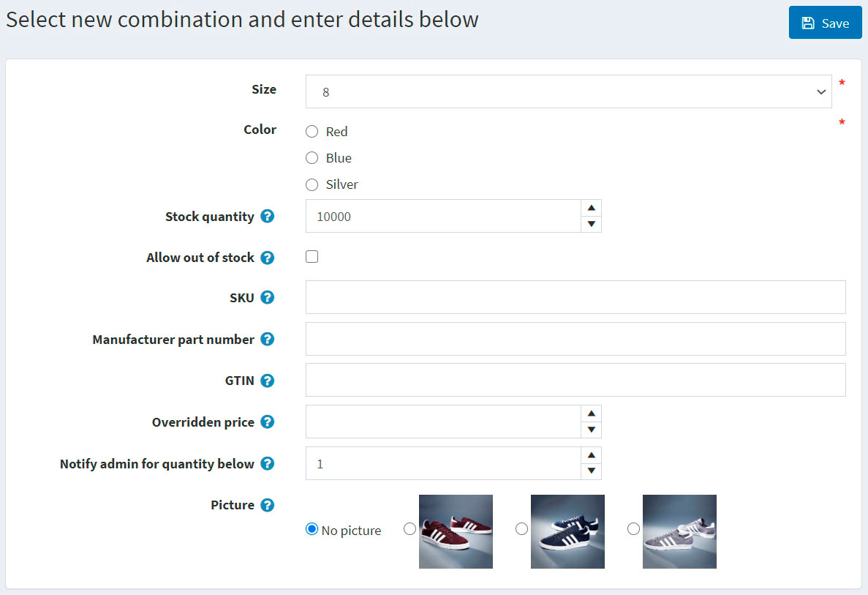Open the Size dropdown
Viewport: 868px width, 595px height.
pyautogui.click(x=568, y=91)
